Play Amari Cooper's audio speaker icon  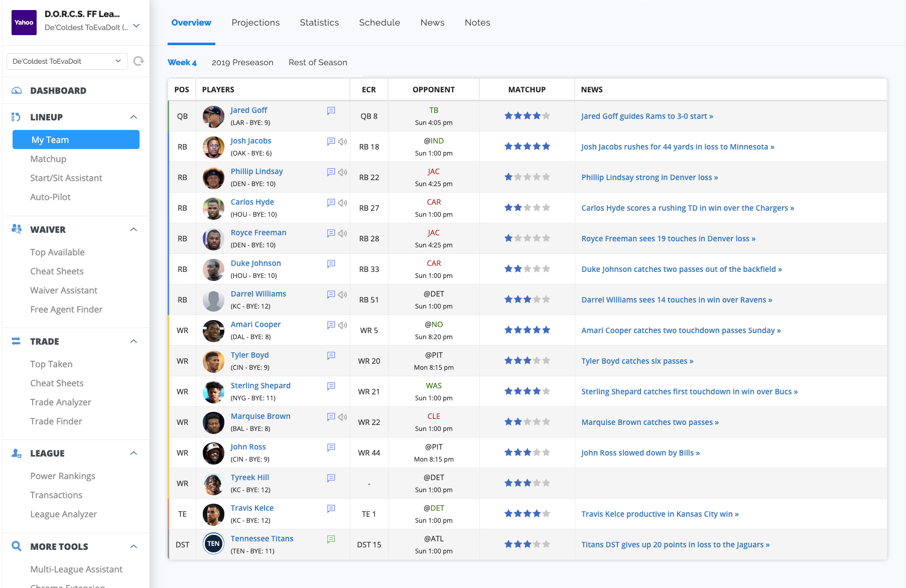tap(343, 325)
